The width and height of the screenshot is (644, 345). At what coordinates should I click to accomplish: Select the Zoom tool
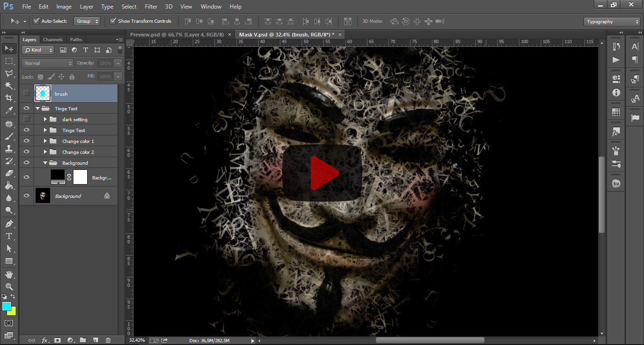click(x=9, y=287)
